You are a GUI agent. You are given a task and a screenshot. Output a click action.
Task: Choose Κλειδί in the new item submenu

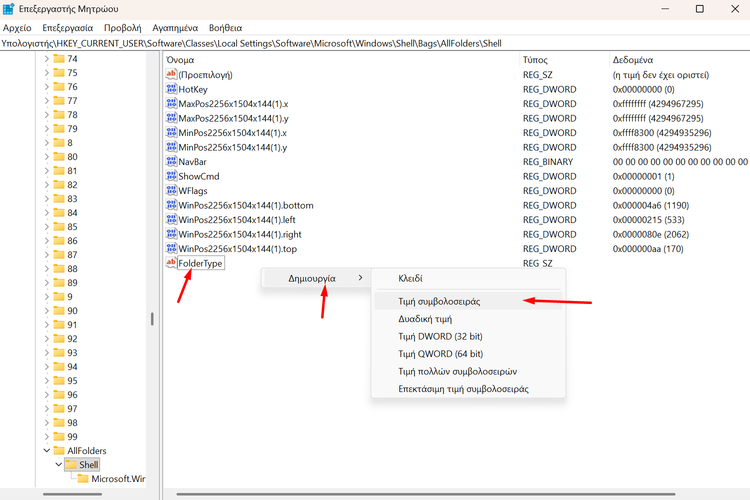[x=410, y=278]
